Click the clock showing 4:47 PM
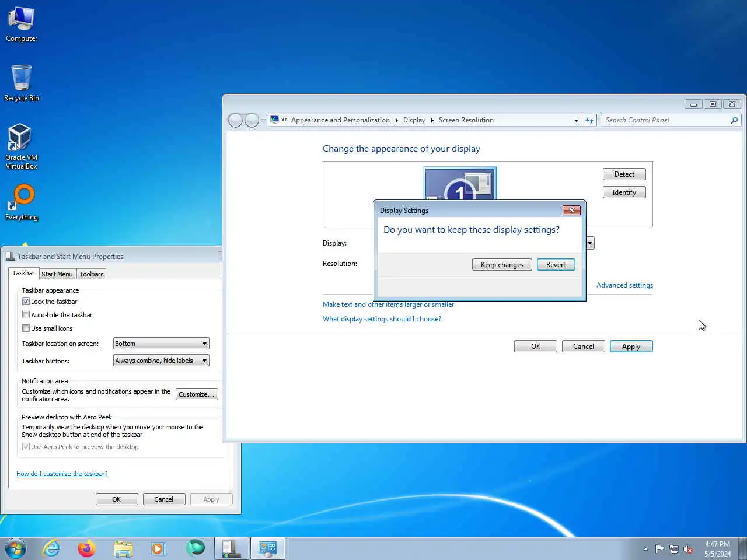Screen dimensions: 747x560 pyautogui.click(x=717, y=549)
